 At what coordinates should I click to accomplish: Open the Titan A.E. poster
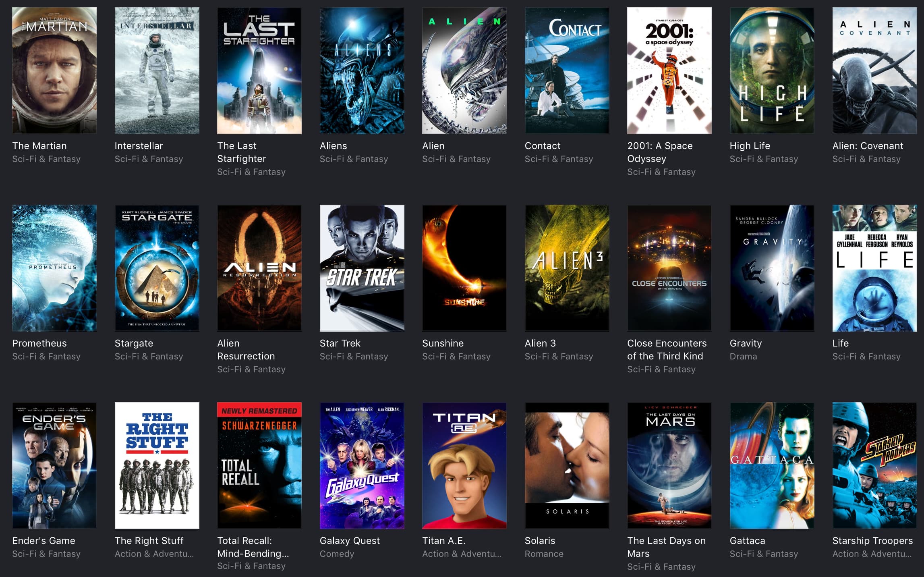464,465
